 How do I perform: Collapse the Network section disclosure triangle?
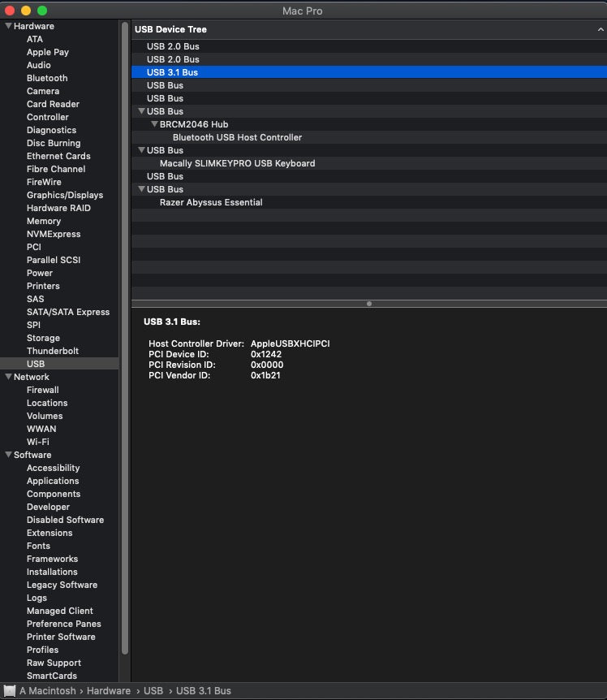tap(8, 377)
